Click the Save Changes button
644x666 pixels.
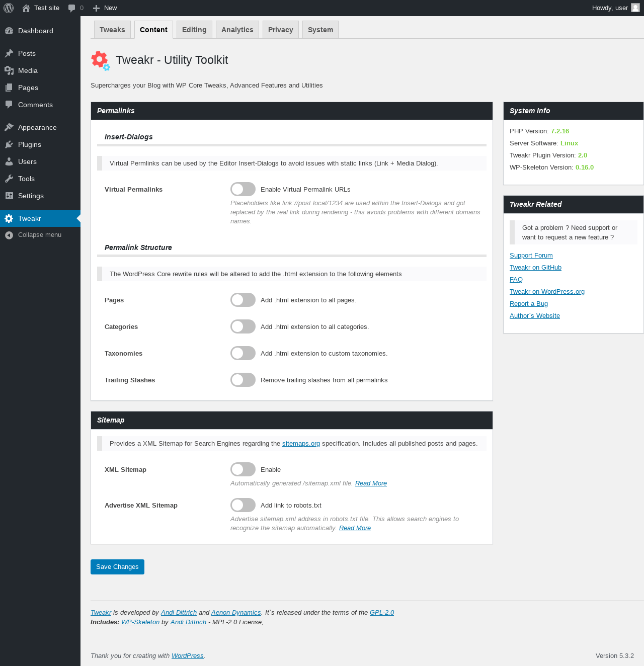[117, 567]
